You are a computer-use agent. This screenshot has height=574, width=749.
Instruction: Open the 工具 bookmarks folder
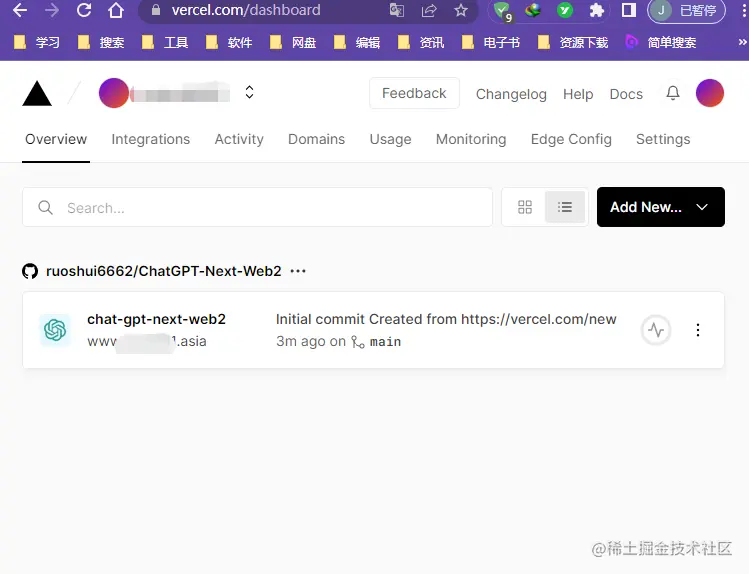165,43
